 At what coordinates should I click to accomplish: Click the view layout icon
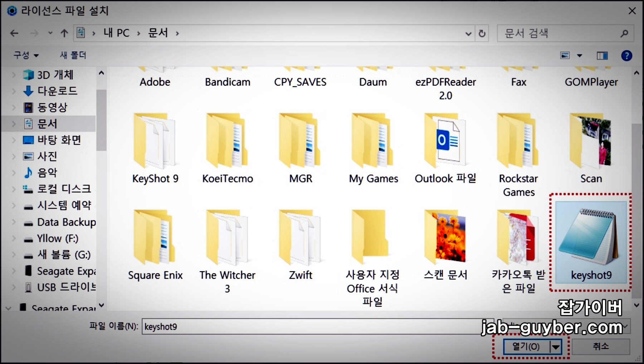click(565, 56)
